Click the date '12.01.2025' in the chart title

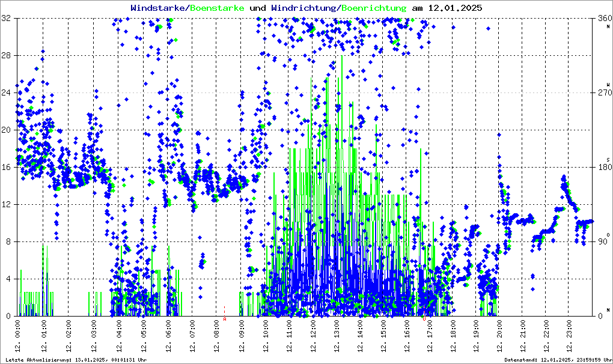(455, 8)
